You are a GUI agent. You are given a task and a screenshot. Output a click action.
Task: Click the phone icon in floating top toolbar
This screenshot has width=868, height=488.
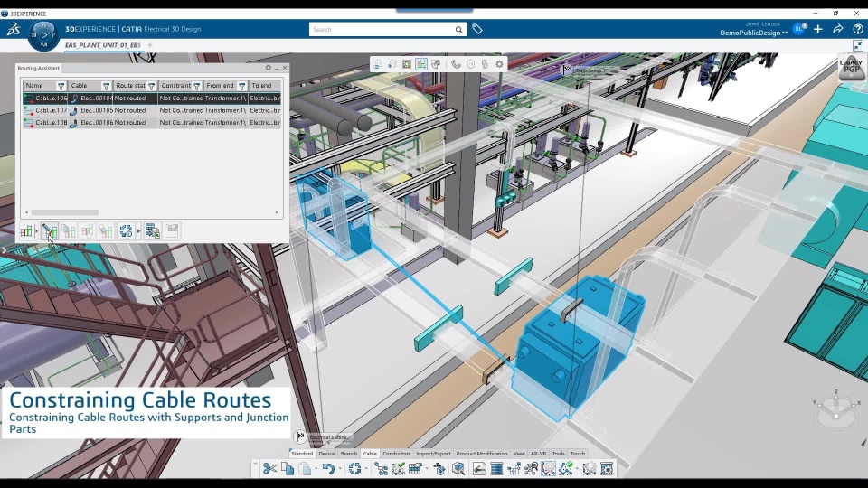pyautogui.click(x=456, y=64)
